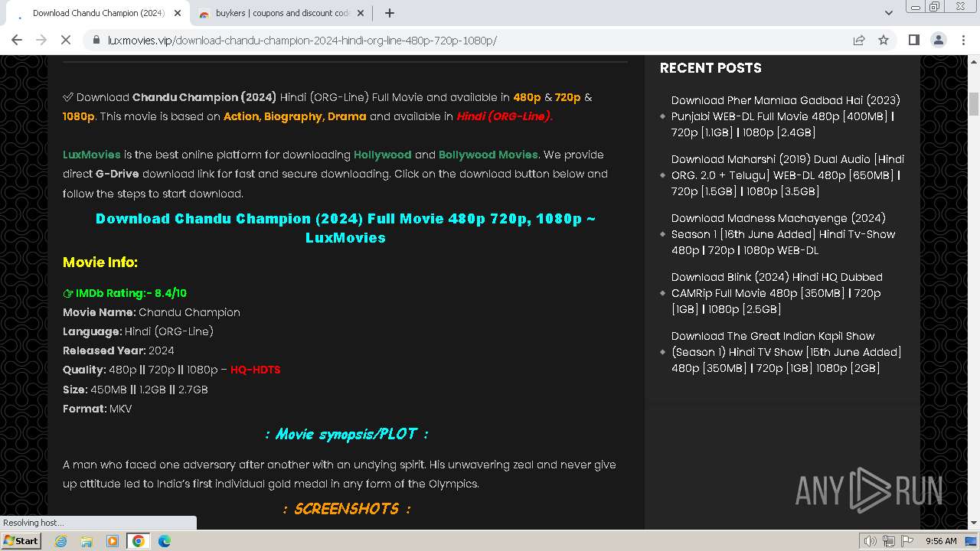
Task: Go back to previous page
Action: pyautogui.click(x=17, y=40)
